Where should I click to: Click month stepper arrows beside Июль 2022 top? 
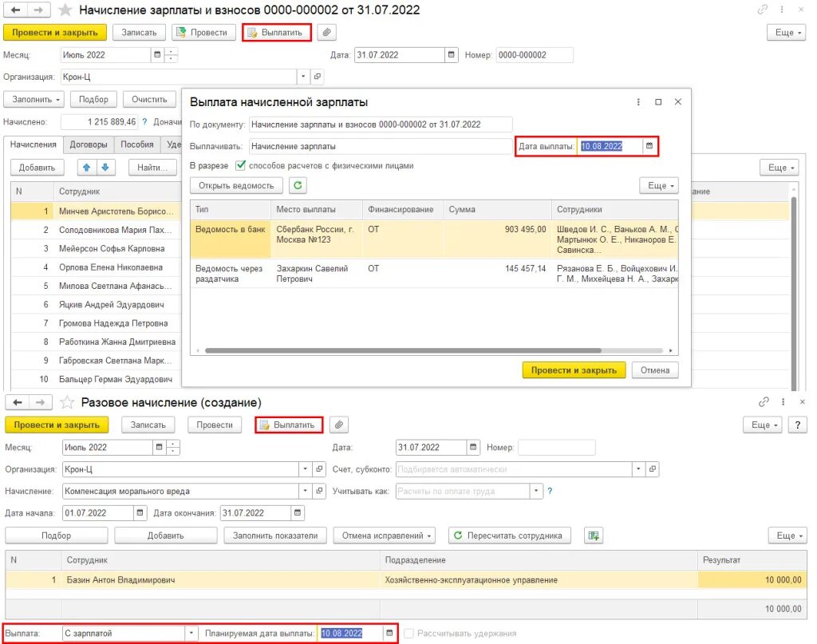pyautogui.click(x=171, y=55)
